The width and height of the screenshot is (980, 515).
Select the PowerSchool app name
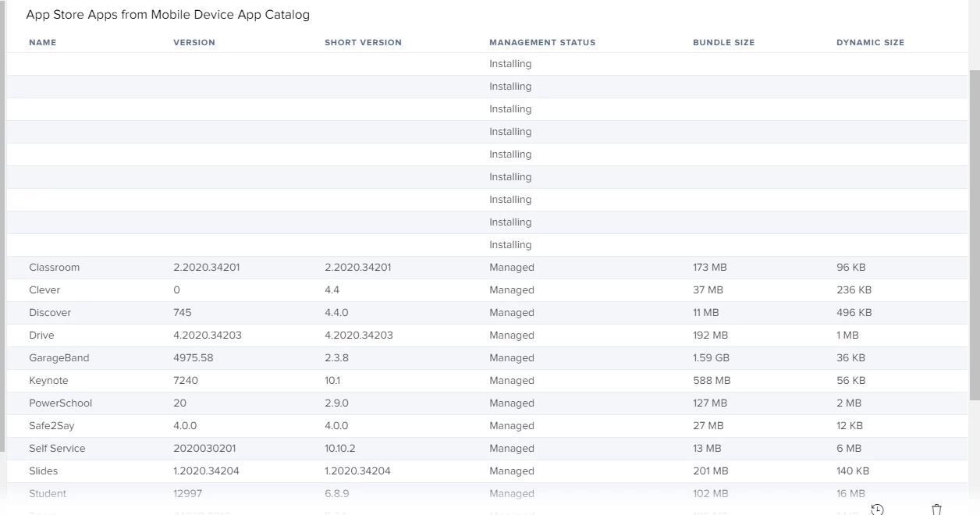click(61, 403)
